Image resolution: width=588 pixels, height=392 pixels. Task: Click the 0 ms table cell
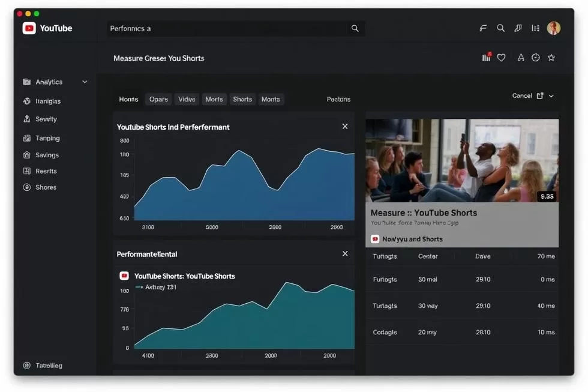click(x=547, y=280)
